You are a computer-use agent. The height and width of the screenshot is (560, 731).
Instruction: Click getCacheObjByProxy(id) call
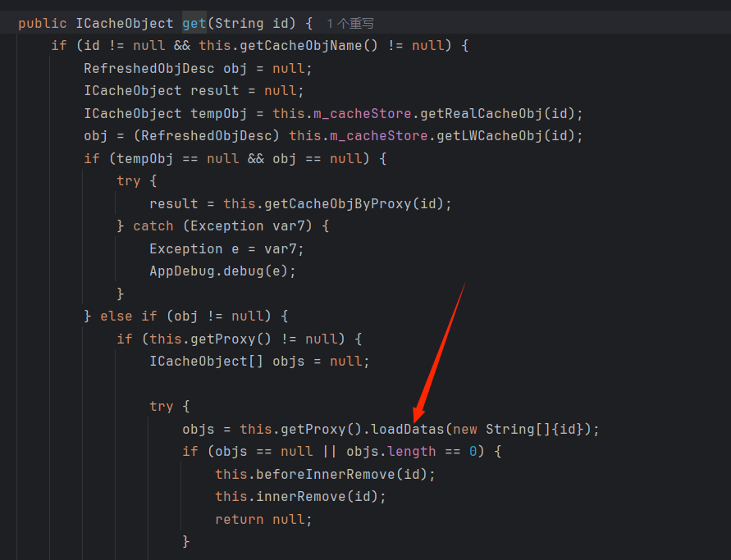pos(354,203)
